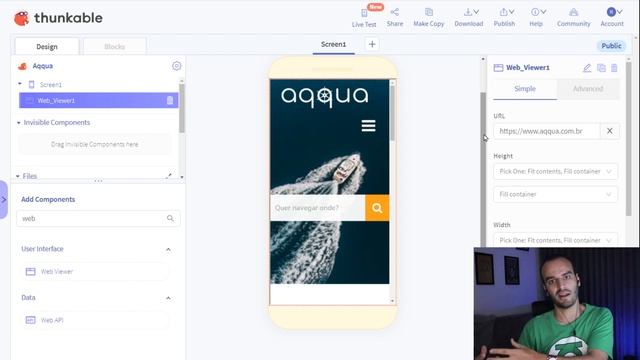Screen dimensions: 640x360
Task: Select the Screen1 tab
Action: 333,44
